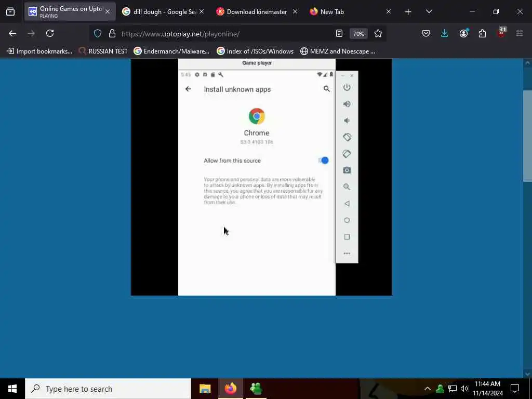
Task: Click the page vertical scrollbar thumb
Action: tap(527, 136)
